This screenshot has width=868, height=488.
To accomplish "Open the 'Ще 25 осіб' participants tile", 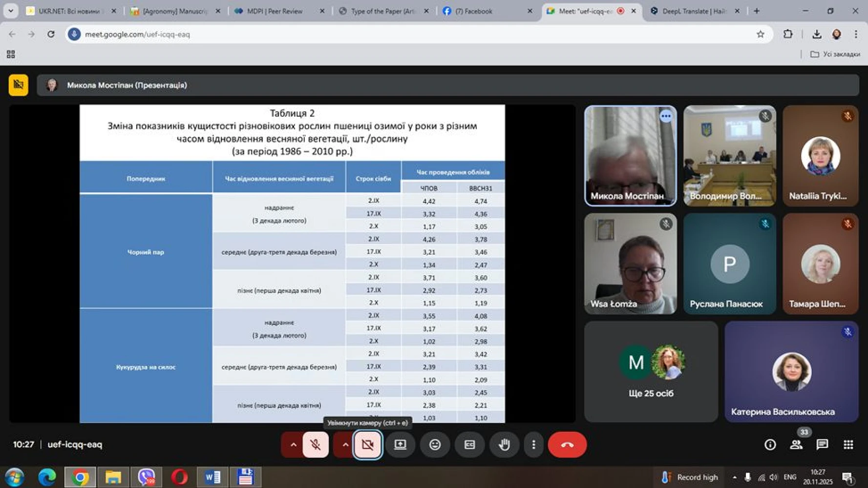I will [x=651, y=371].
